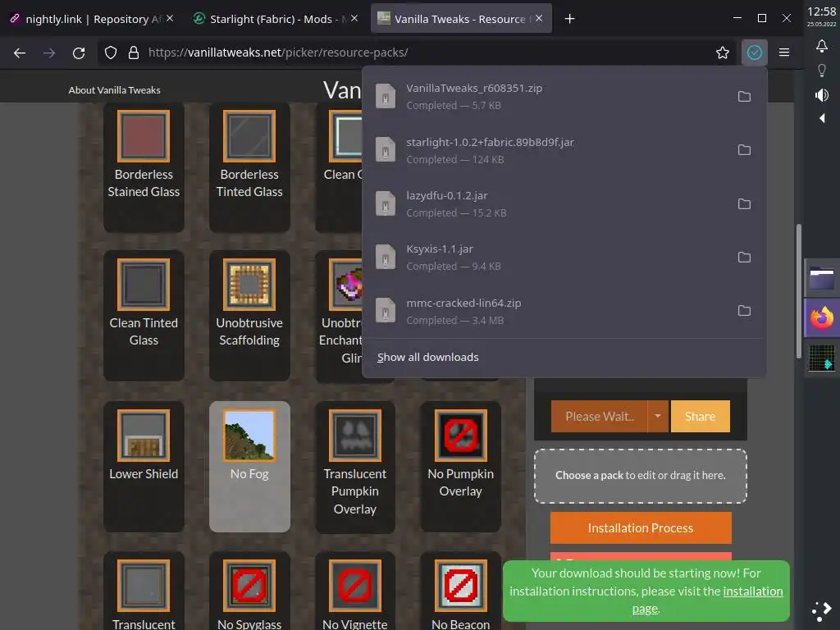Click the page vertical scrollbar
The width and height of the screenshot is (840, 630).
798,291
